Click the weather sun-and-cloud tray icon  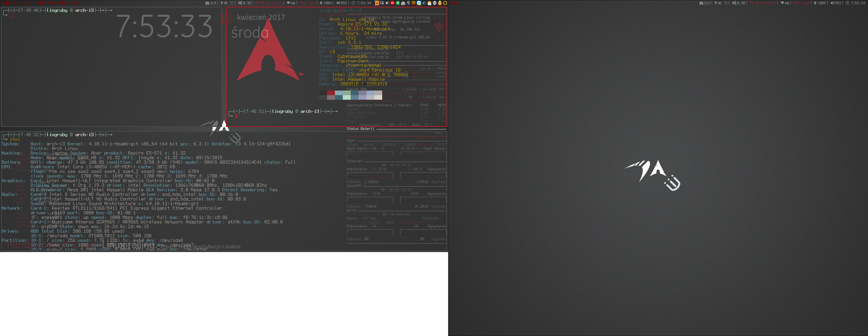coord(429,3)
